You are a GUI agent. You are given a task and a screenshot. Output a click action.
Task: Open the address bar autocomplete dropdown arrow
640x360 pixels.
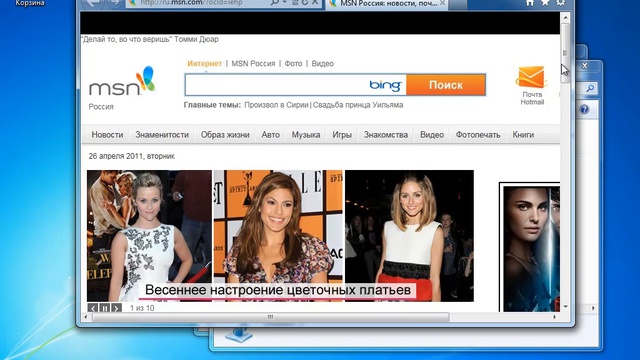(284, 2)
